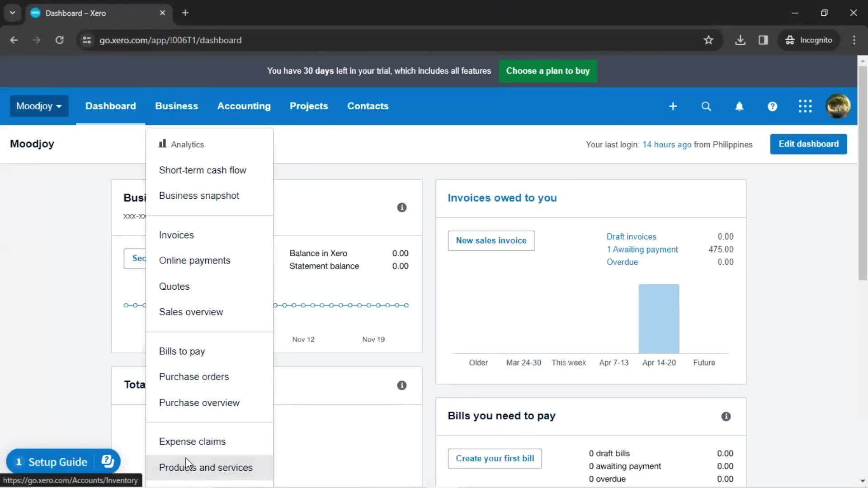Open the Contacts menu
This screenshot has width=868, height=488.
[x=368, y=106]
